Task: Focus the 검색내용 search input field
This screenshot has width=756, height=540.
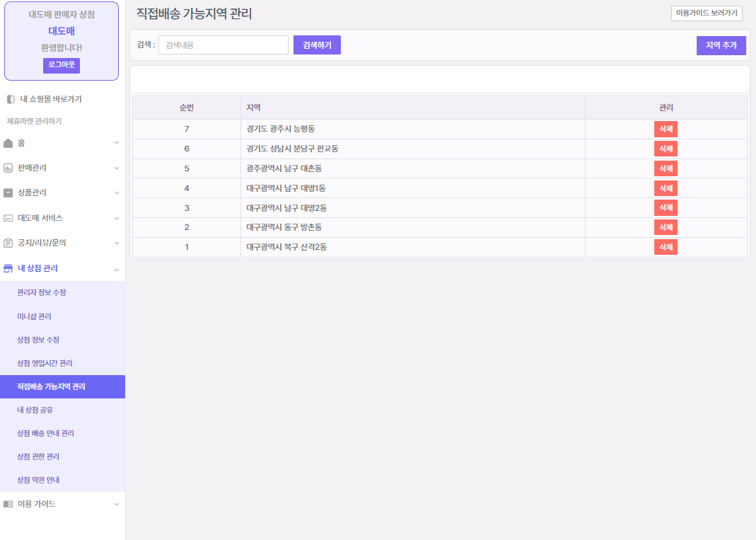Action: point(223,45)
